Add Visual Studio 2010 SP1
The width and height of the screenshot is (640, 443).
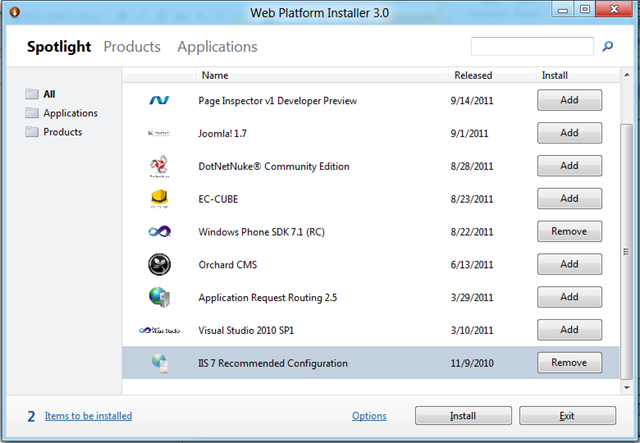coord(569,330)
